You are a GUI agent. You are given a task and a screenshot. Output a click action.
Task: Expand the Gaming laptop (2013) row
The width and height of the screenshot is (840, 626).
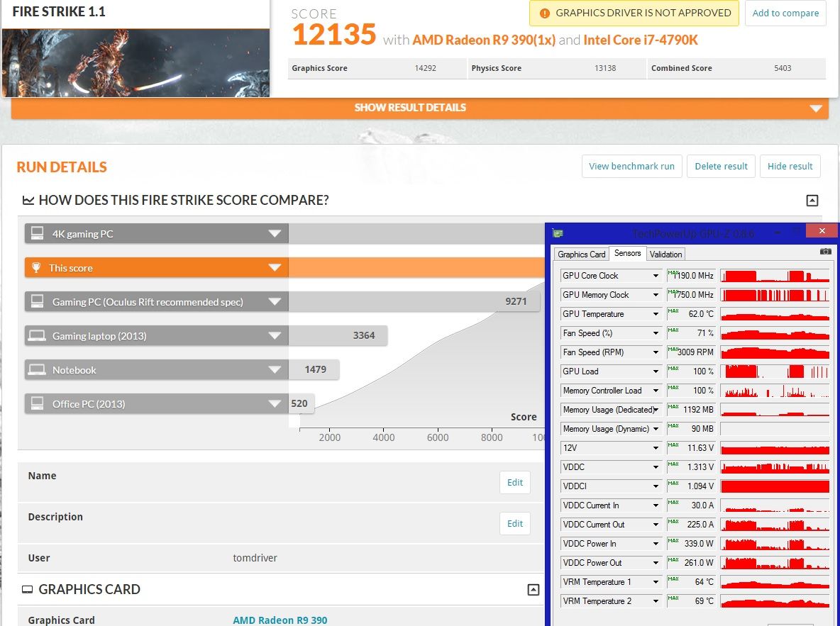click(275, 336)
